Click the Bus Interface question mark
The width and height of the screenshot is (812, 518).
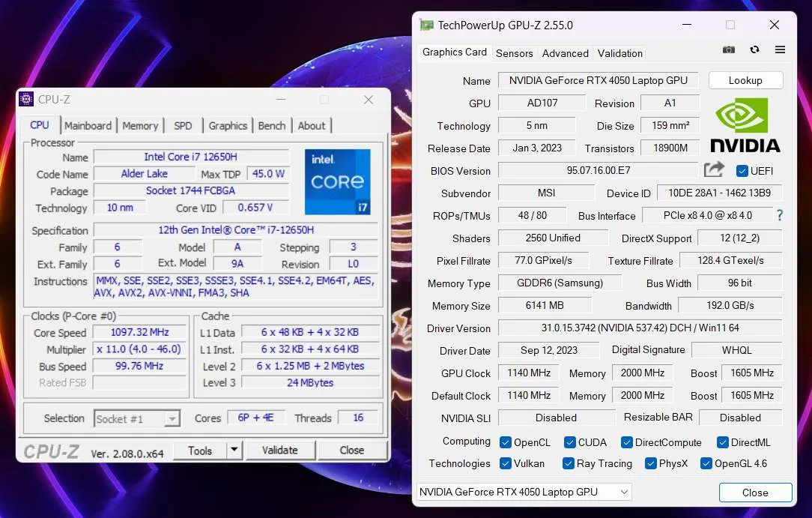click(779, 215)
